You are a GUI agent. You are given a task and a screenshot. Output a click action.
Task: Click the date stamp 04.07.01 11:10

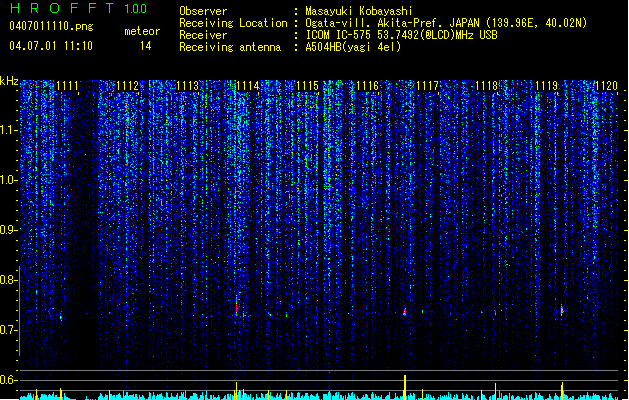pos(51,46)
